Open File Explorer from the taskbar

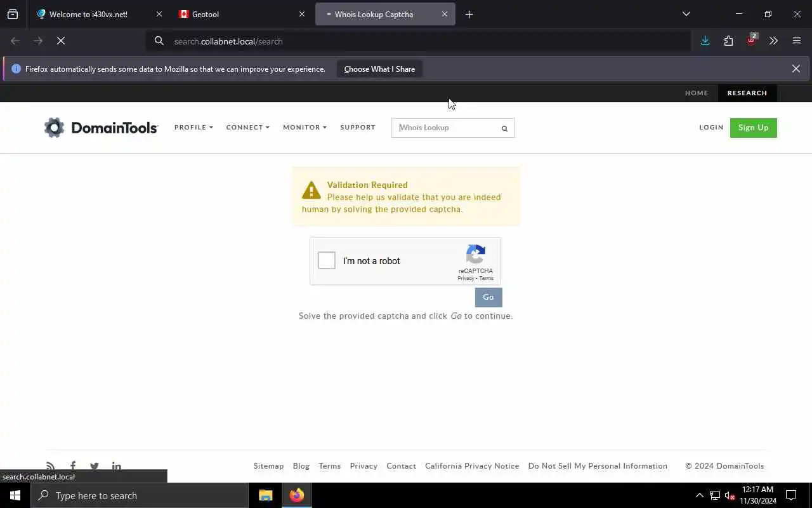click(265, 495)
